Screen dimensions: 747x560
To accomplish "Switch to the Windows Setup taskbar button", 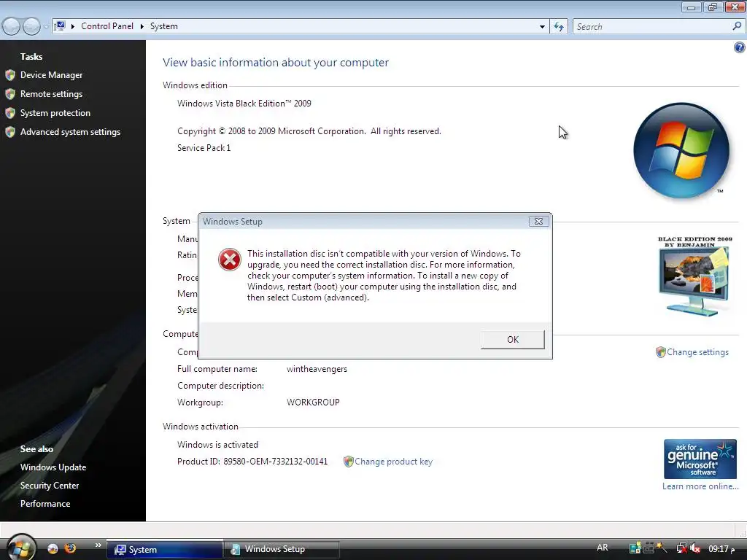I will click(x=282, y=550).
